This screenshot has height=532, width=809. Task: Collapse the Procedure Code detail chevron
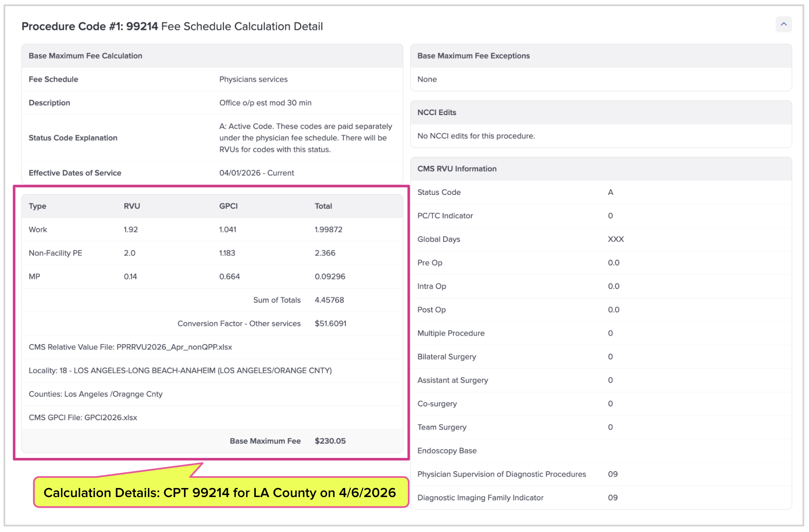[x=783, y=24]
